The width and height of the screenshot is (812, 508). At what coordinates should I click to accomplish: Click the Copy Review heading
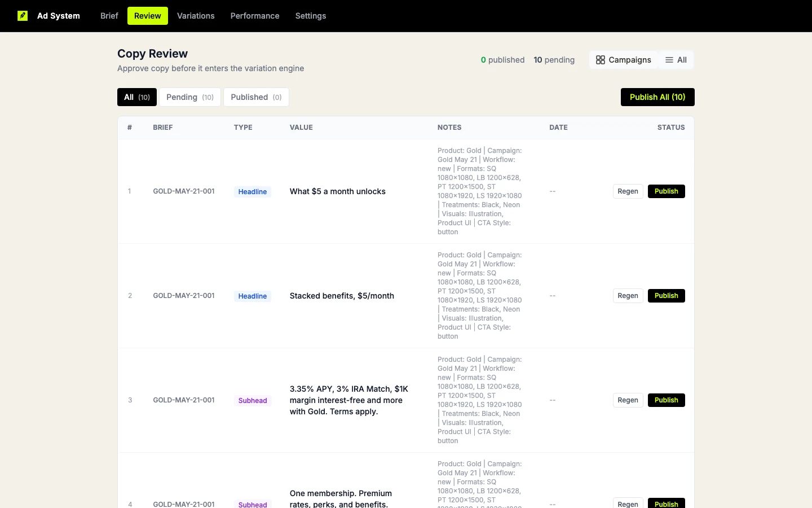(x=152, y=54)
